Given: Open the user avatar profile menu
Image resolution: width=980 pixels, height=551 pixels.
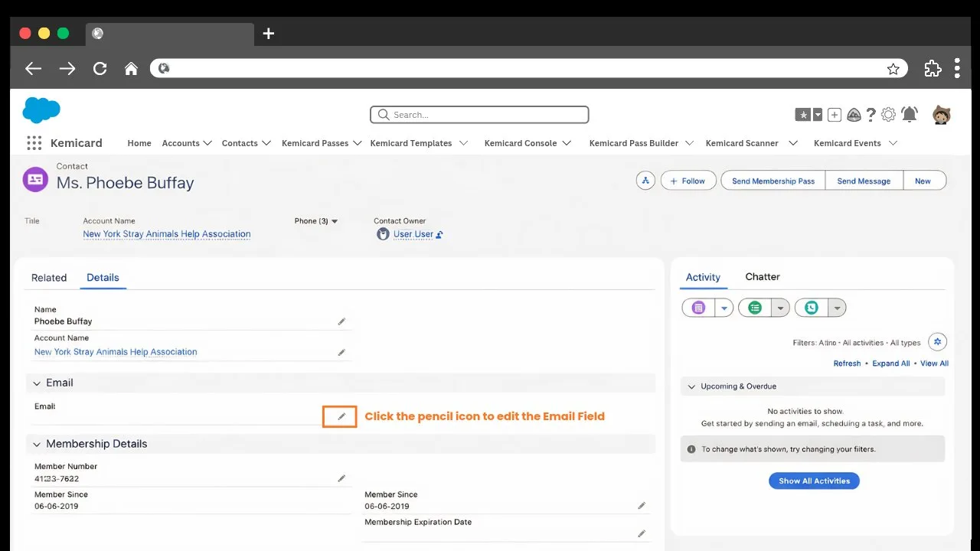Looking at the screenshot, I should [x=942, y=115].
